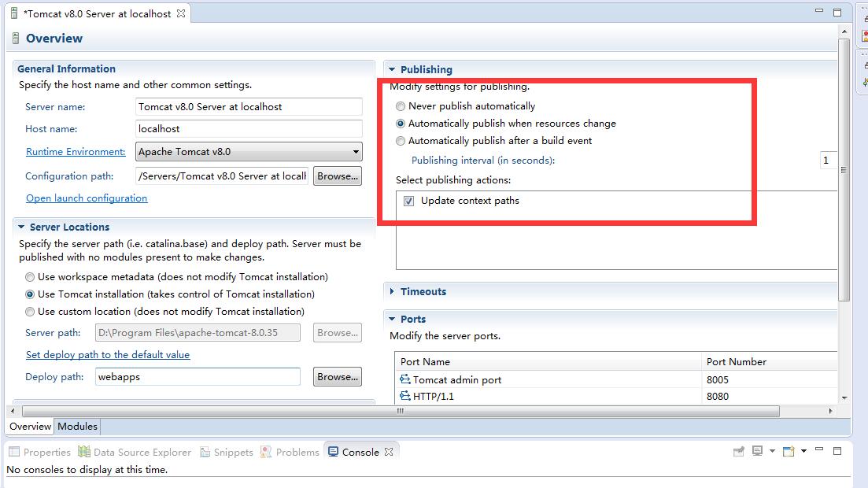The height and width of the screenshot is (488, 868).
Task: Minimize the server editor area
Action: click(x=819, y=10)
